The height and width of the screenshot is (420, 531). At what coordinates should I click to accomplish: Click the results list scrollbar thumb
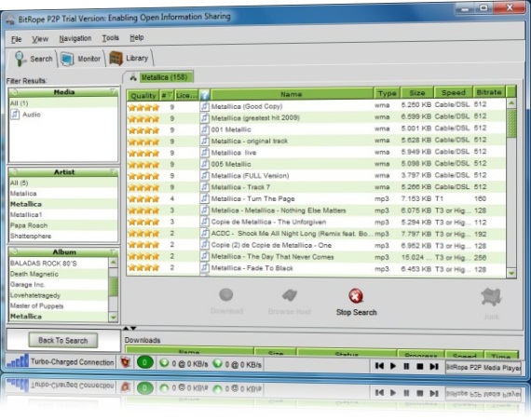511,123
